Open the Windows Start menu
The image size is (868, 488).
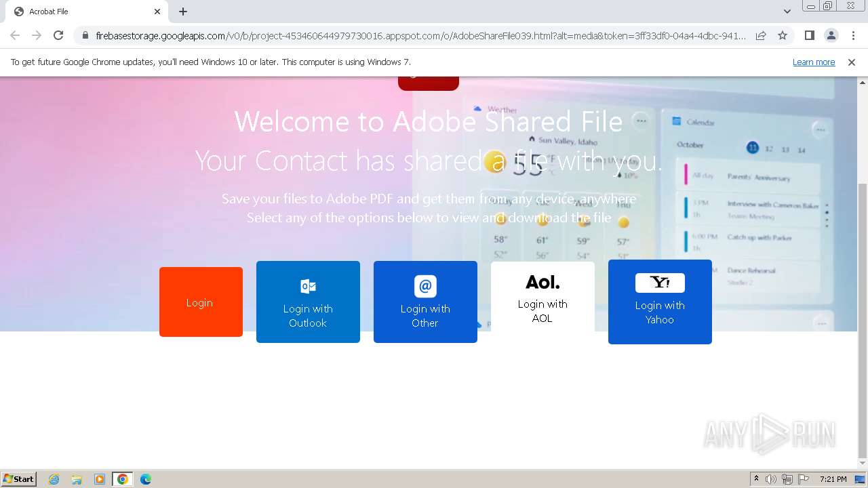coord(18,479)
